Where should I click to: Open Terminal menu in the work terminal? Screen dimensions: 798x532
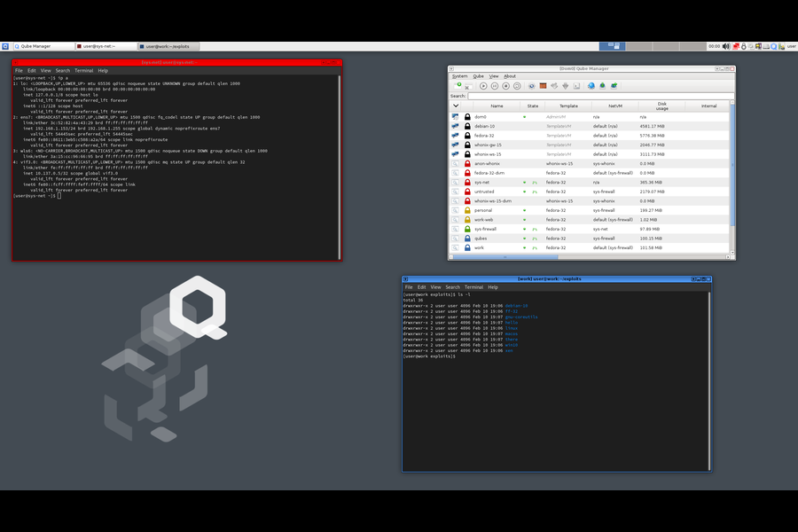pyautogui.click(x=473, y=287)
